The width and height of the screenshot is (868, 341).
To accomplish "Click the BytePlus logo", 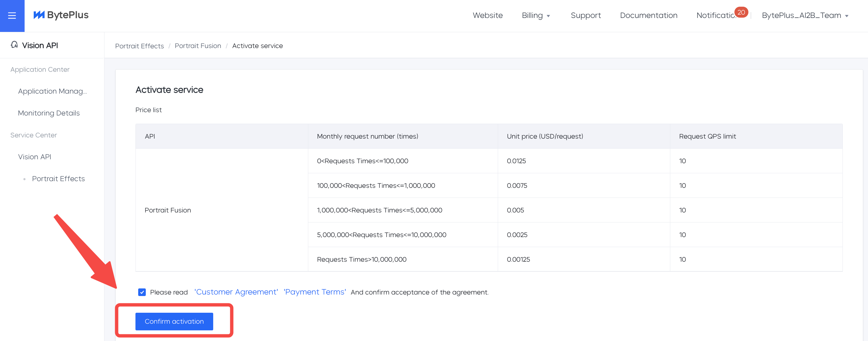I will (x=61, y=15).
